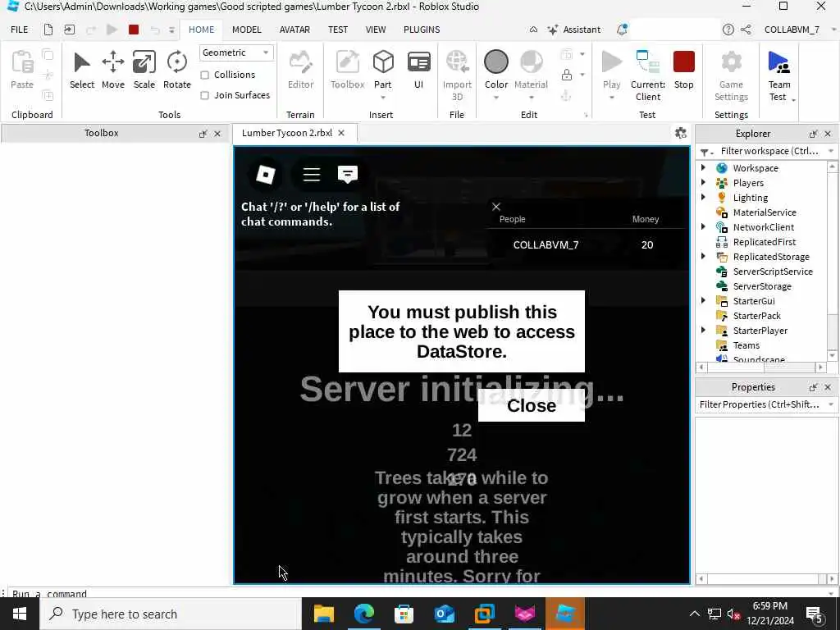
Task: Switch to the MODEL tab
Action: [x=246, y=30]
